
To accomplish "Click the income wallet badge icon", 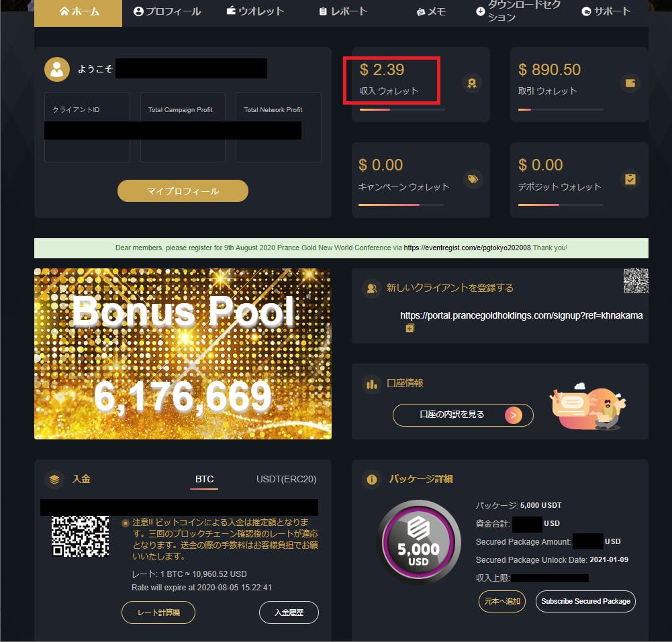I will [x=472, y=83].
